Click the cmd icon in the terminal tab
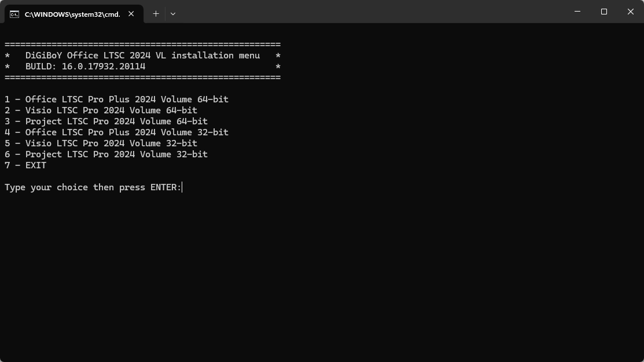Image resolution: width=644 pixels, height=362 pixels. pos(14,14)
